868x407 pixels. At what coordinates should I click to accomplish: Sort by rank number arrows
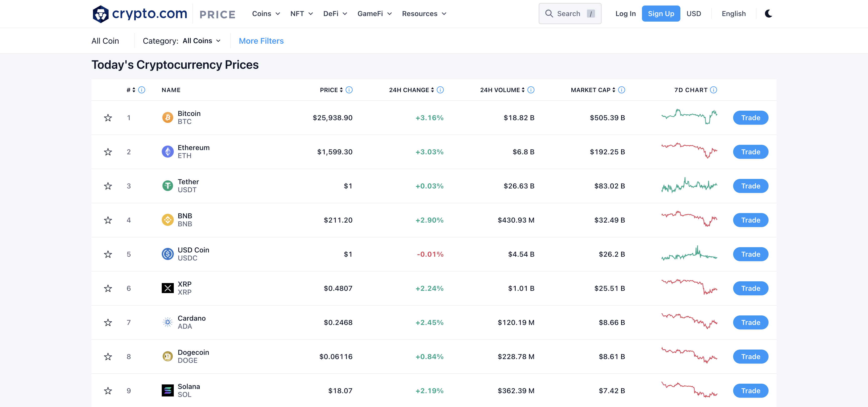[134, 90]
